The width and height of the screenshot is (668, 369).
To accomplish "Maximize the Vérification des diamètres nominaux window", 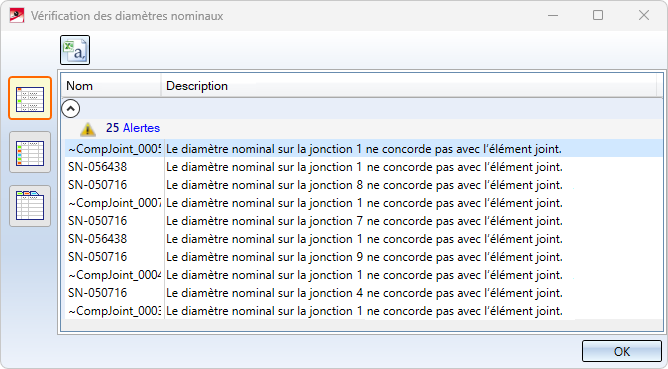I will click(x=598, y=15).
